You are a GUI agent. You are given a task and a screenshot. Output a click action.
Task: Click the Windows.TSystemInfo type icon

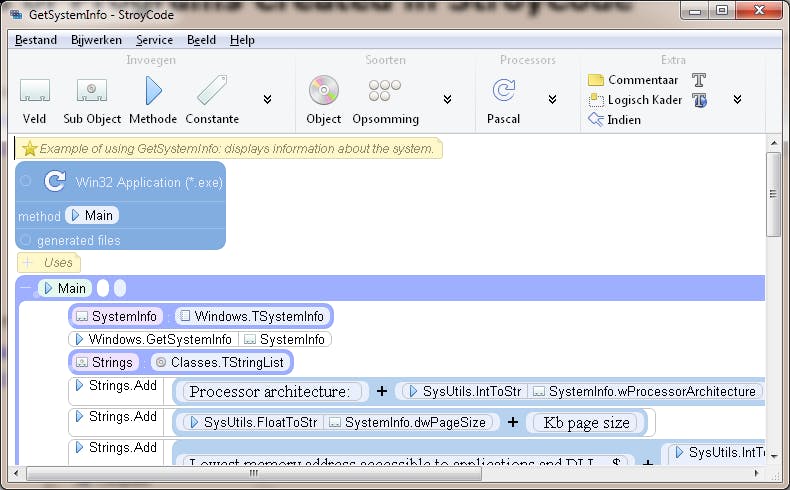click(185, 316)
